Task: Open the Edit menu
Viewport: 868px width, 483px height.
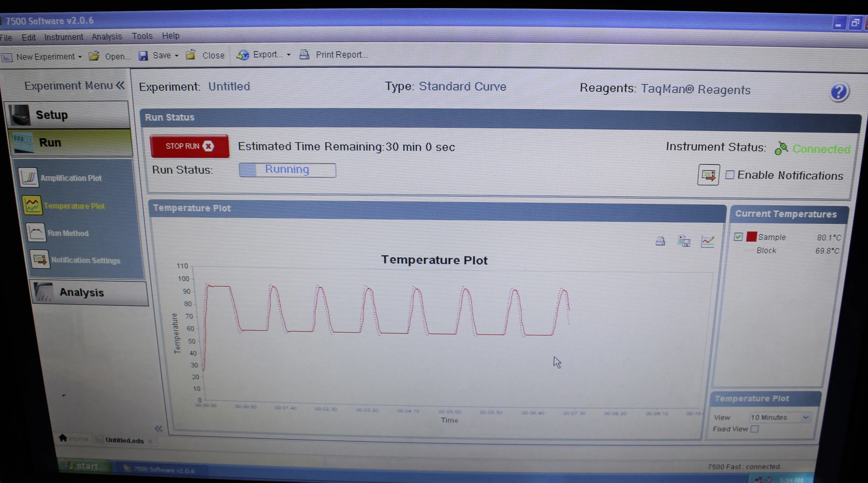Action: point(29,37)
